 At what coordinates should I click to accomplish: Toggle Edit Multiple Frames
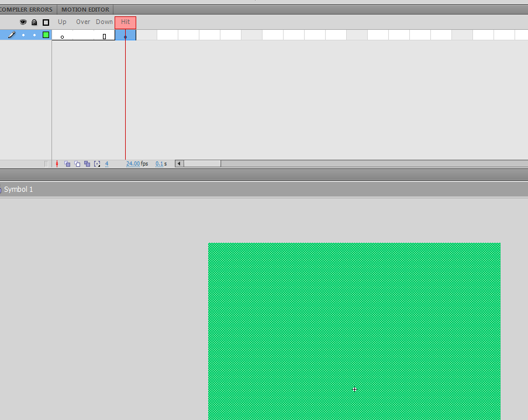coord(87,164)
